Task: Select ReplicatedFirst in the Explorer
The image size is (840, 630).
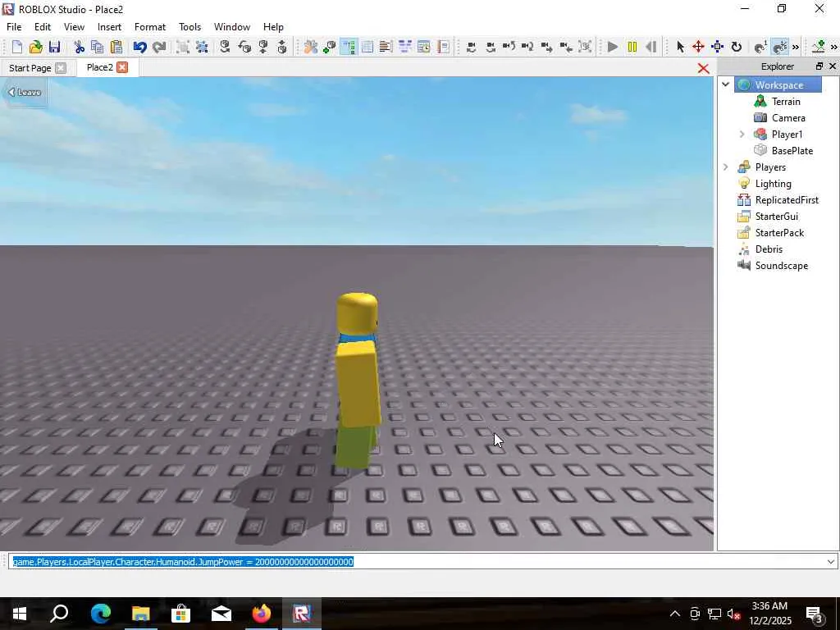Action: point(787,200)
